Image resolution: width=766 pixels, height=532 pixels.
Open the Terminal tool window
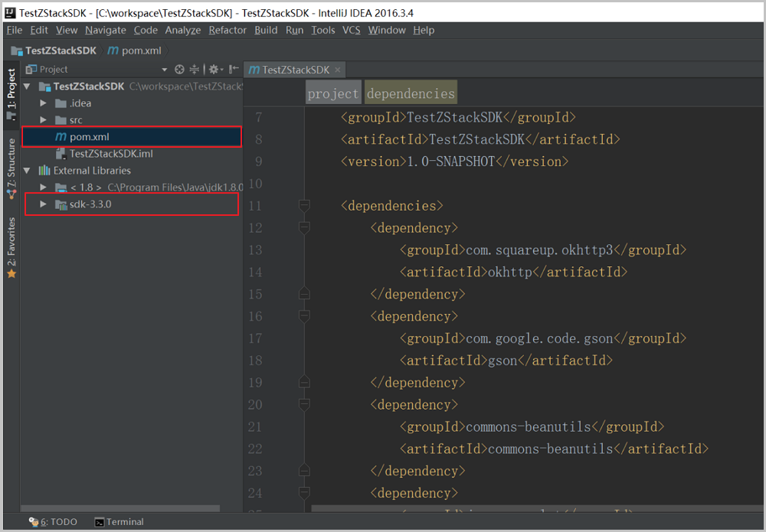(x=119, y=521)
